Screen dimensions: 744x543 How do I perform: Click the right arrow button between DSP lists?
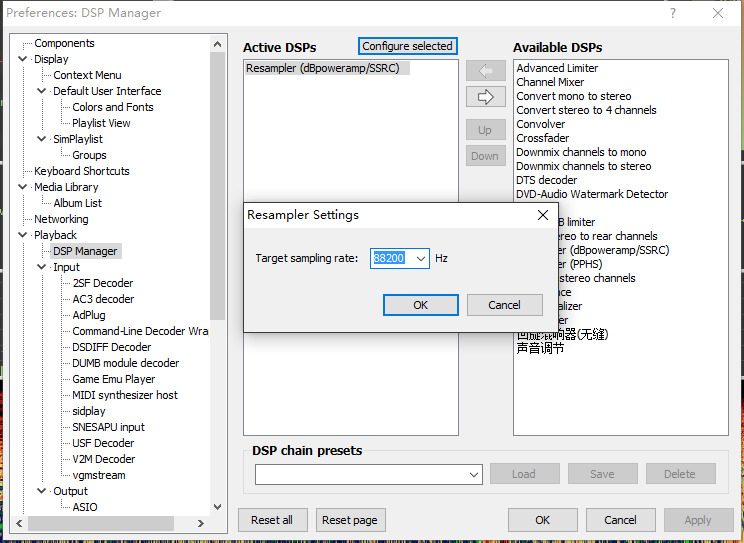point(485,97)
